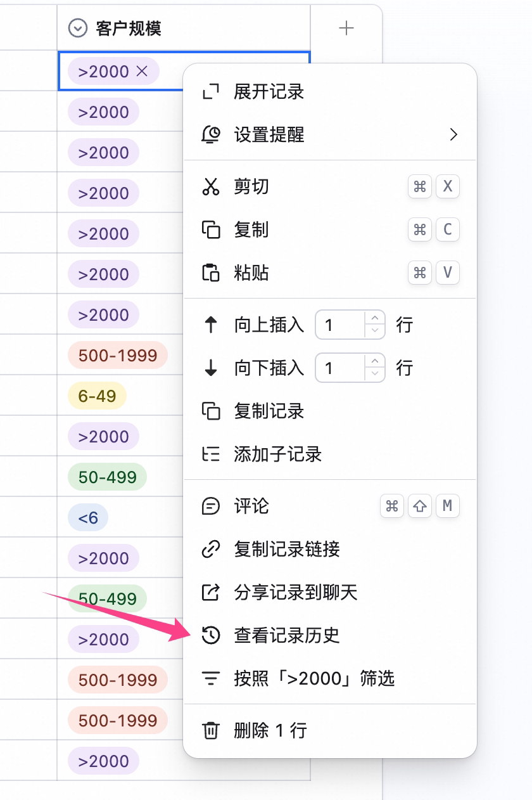
Task: Click the copy record link chain icon
Action: (x=210, y=549)
